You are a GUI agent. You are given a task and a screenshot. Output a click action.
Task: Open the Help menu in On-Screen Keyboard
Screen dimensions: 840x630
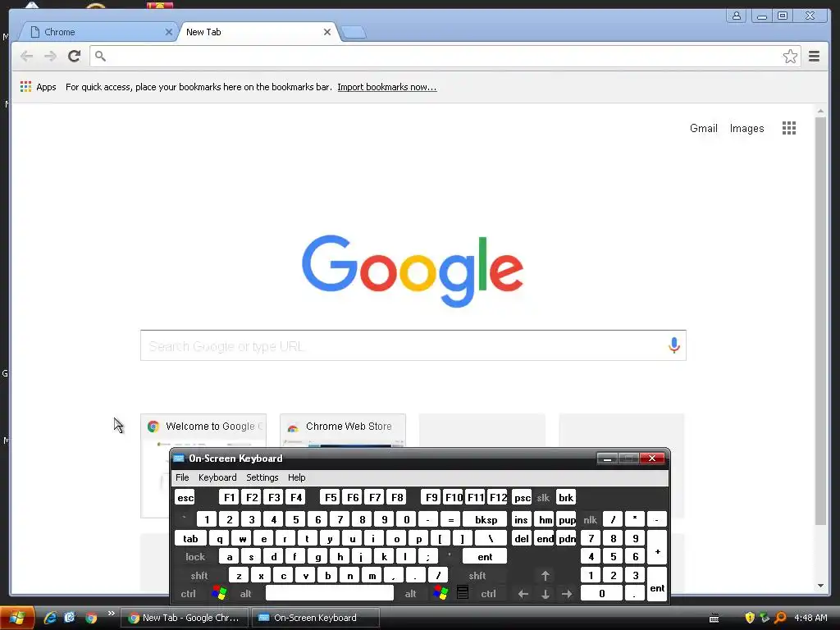[x=296, y=477]
